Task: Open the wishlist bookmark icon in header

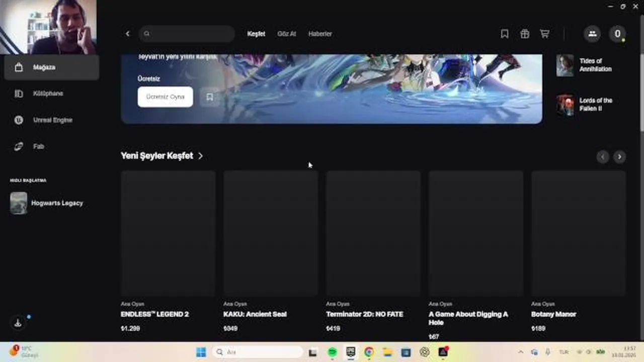Action: pos(505,34)
